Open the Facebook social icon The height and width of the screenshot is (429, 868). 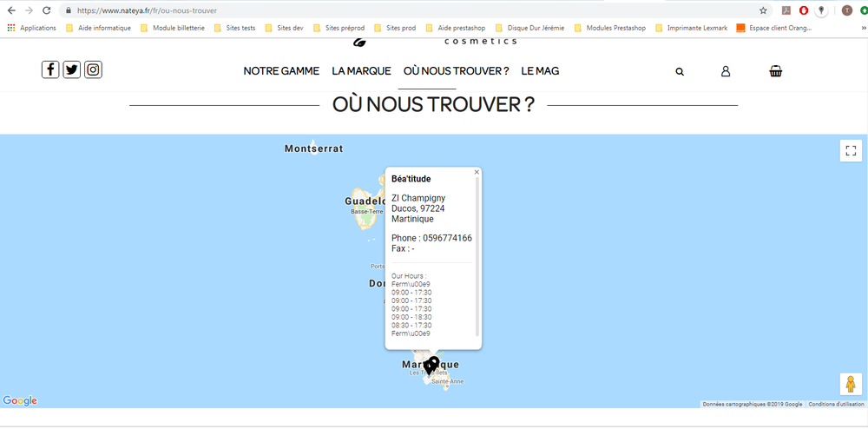pyautogui.click(x=50, y=69)
